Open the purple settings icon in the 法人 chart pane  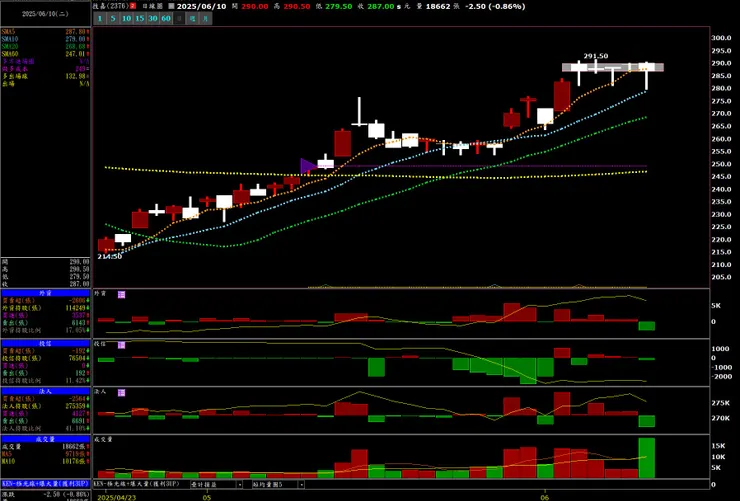coord(121,392)
